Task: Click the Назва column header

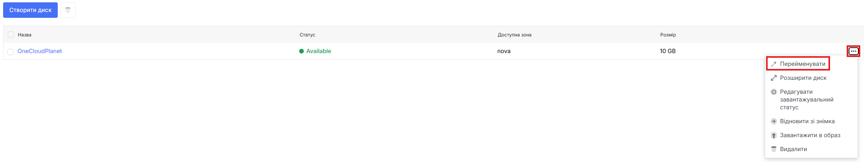Action: click(24, 35)
